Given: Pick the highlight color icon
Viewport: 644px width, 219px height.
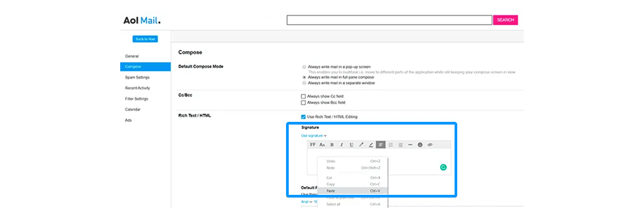Looking at the screenshot, I should [371, 145].
